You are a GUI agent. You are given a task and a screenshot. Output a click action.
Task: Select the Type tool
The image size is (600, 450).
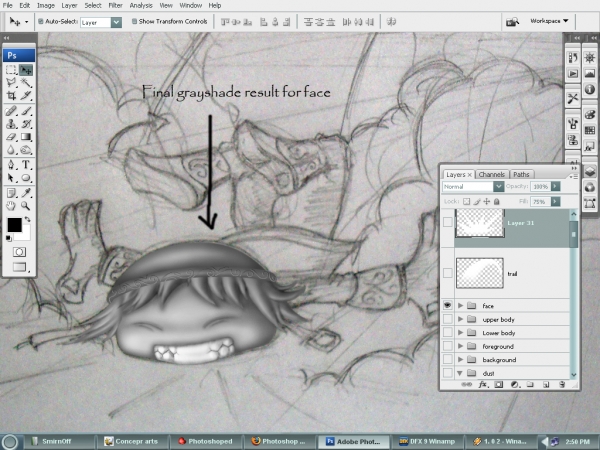coord(26,165)
